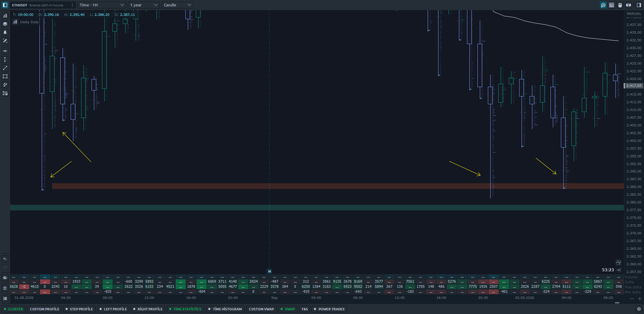Click the Delta Dots indicator label
This screenshot has height=314, width=644.
pos(29,22)
